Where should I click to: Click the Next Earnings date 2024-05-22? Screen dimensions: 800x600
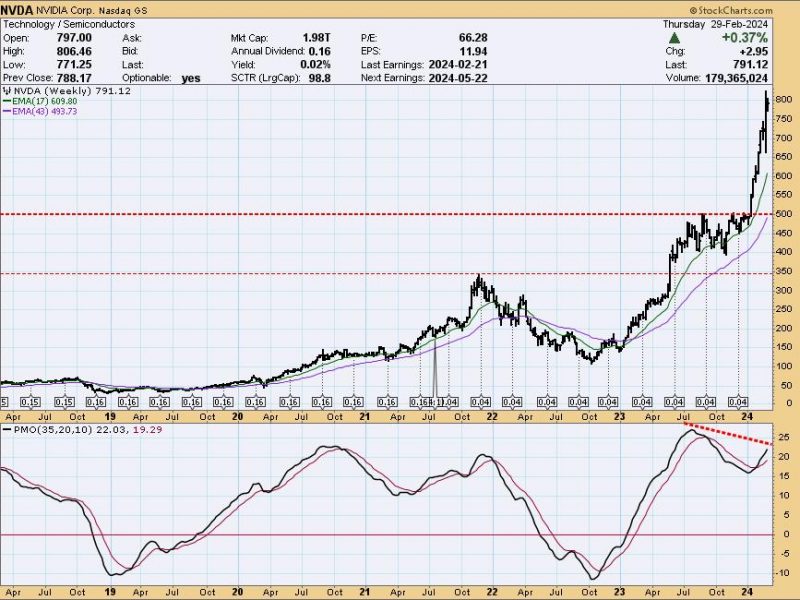458,78
